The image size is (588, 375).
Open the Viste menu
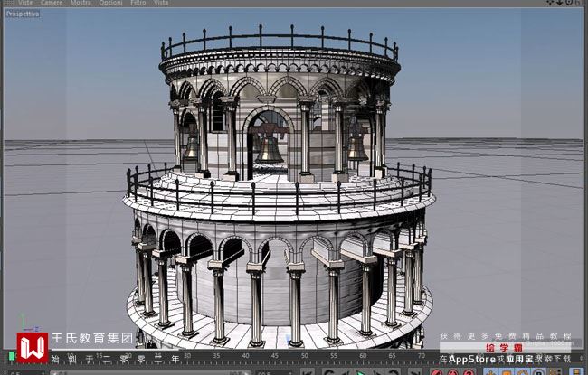pos(25,2)
